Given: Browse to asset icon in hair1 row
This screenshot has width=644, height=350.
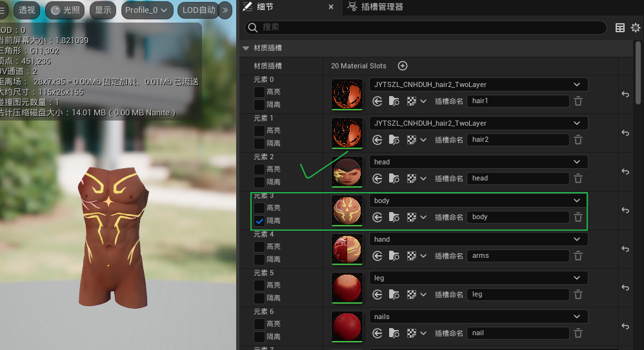Looking at the screenshot, I should click(394, 101).
